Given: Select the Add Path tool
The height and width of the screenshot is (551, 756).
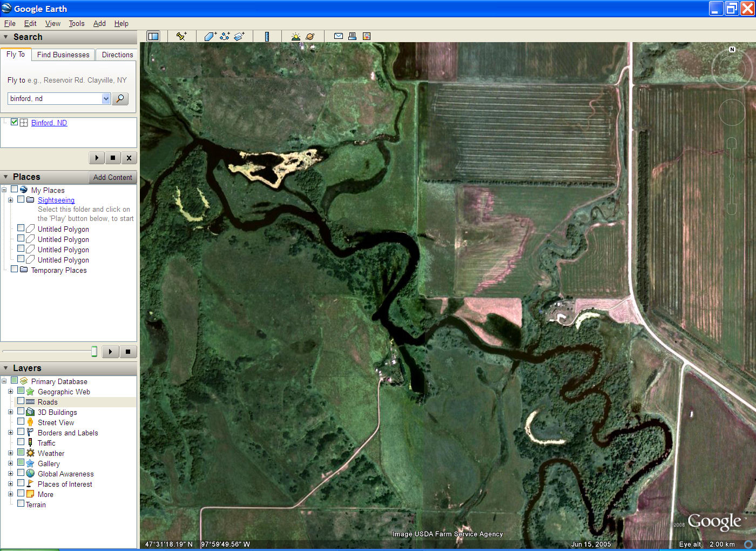Looking at the screenshot, I should click(225, 36).
